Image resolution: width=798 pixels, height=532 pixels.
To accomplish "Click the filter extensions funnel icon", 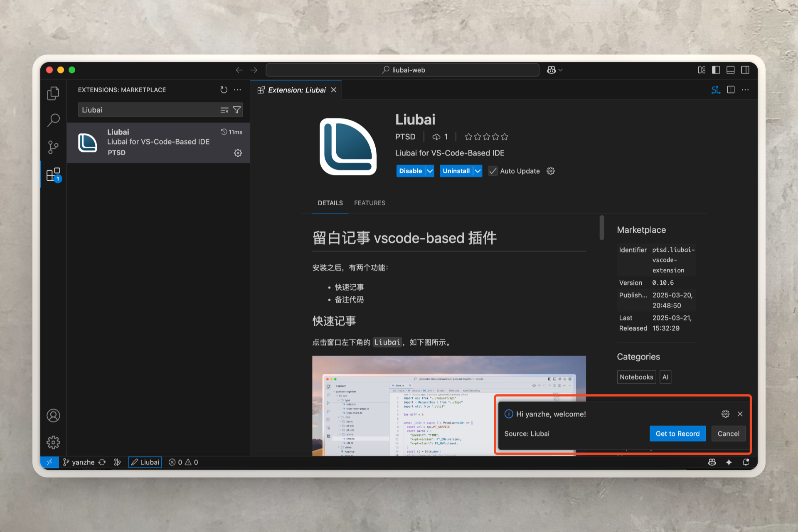I will click(x=237, y=110).
